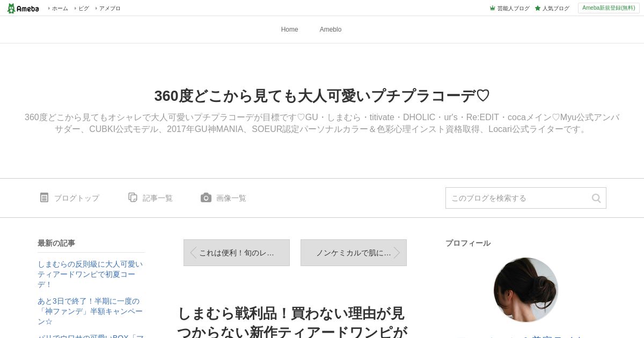Open ピグ link in top bar

tap(84, 9)
